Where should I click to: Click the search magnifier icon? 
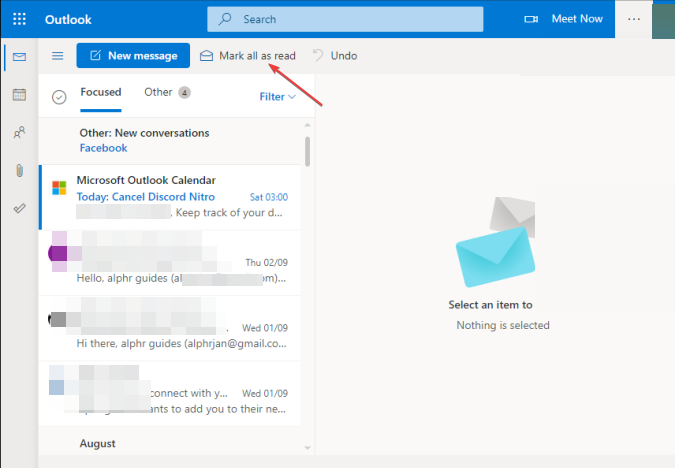225,19
